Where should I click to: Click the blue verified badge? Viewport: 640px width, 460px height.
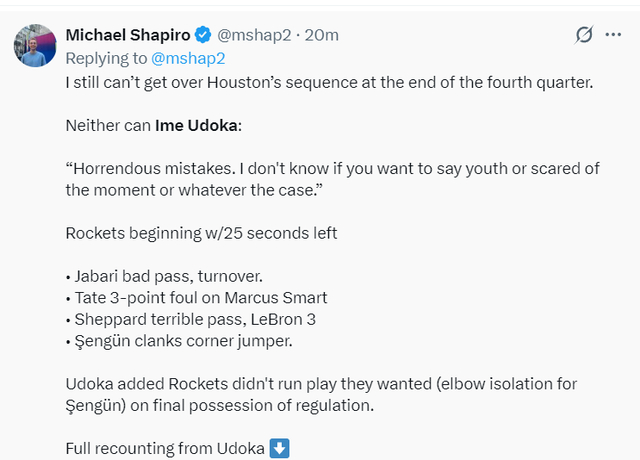[x=203, y=35]
